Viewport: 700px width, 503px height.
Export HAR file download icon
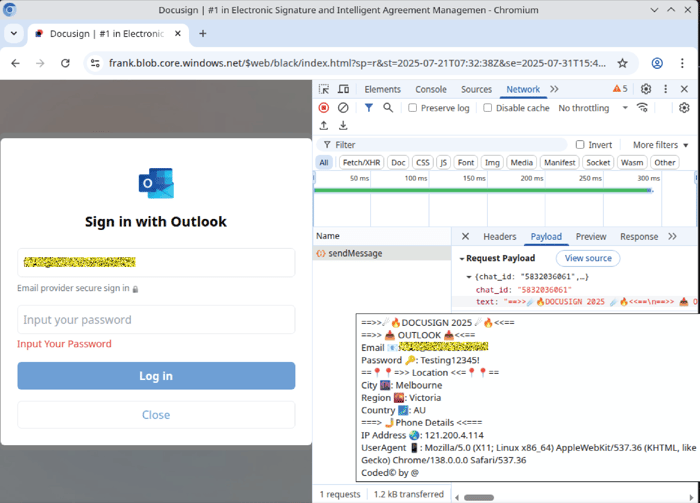point(343,125)
